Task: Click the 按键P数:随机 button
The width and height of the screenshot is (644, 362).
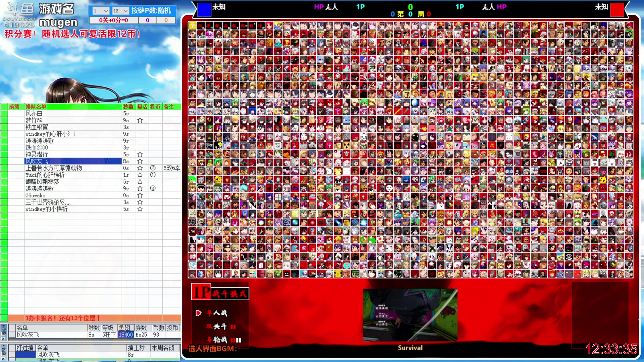Action: coord(151,11)
